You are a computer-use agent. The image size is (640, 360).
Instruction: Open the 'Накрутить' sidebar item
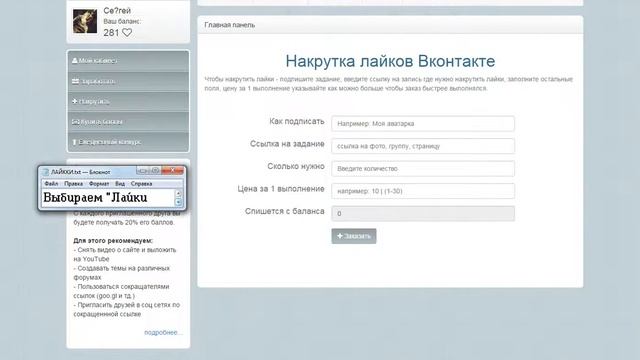coord(128,101)
